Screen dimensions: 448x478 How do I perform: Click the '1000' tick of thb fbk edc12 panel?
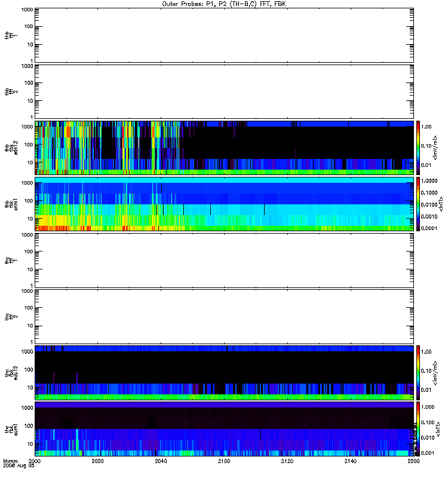(x=27, y=127)
